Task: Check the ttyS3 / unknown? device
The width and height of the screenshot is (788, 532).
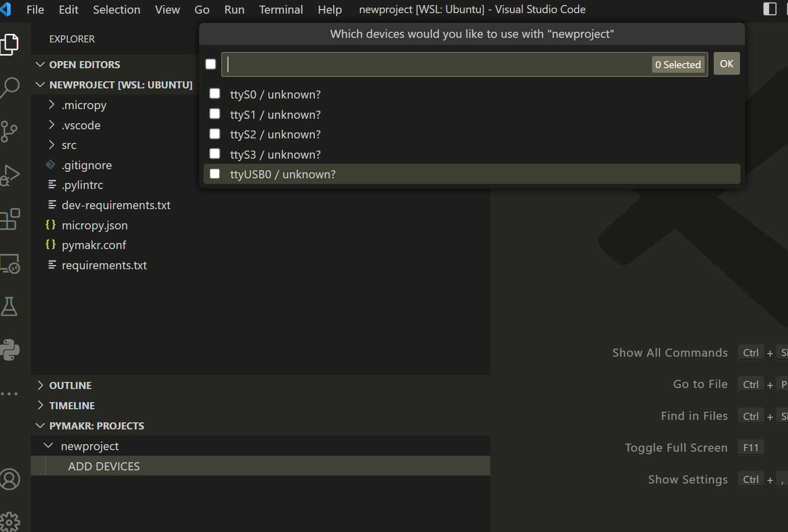Action: (x=215, y=154)
